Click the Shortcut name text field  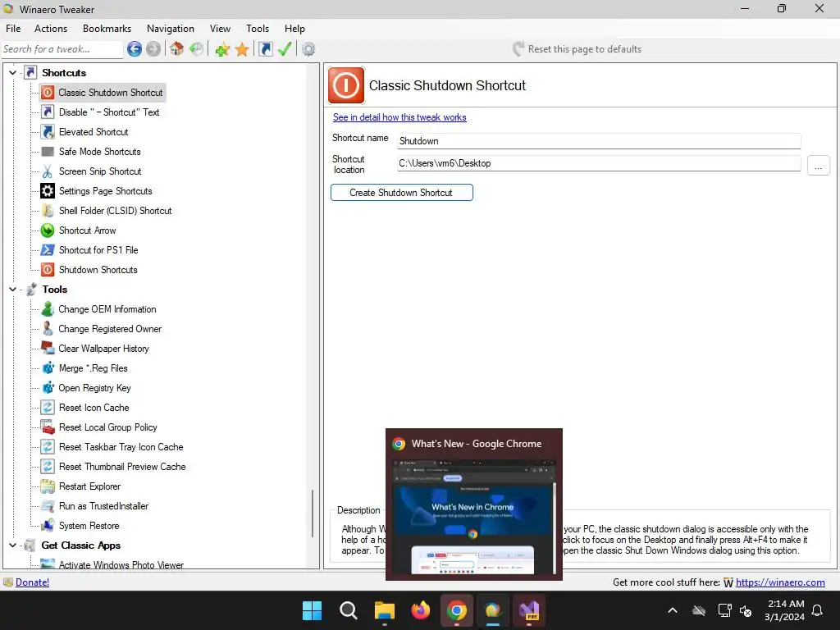point(599,141)
